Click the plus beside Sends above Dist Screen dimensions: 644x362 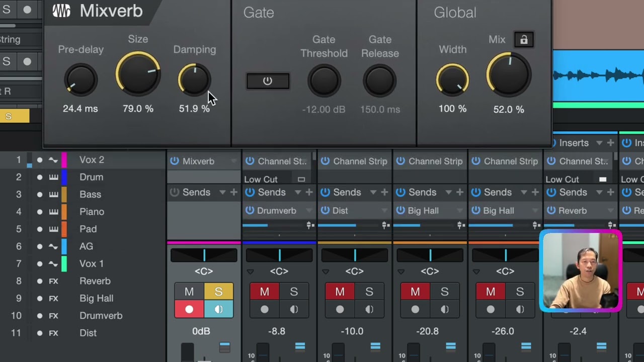(x=384, y=193)
